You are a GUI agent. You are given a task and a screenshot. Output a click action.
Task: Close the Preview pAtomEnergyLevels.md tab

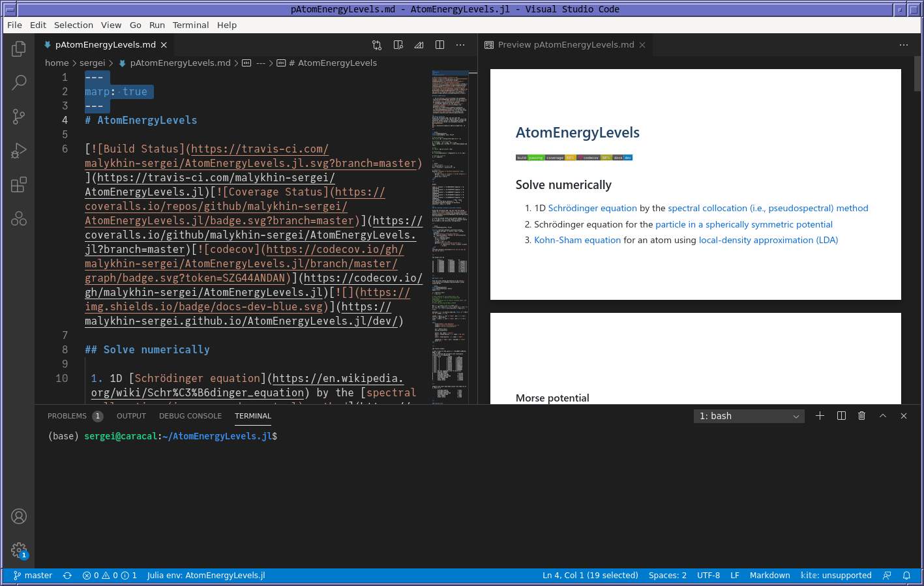tap(642, 45)
